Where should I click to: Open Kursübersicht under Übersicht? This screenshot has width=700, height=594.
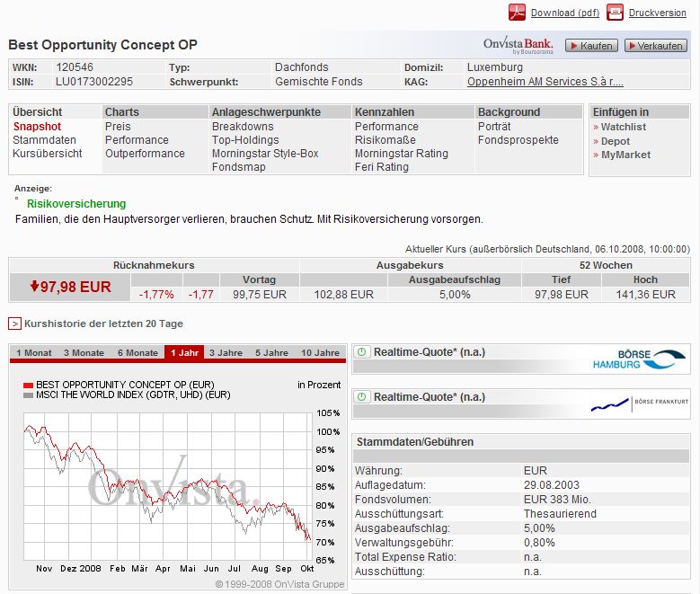(48, 153)
